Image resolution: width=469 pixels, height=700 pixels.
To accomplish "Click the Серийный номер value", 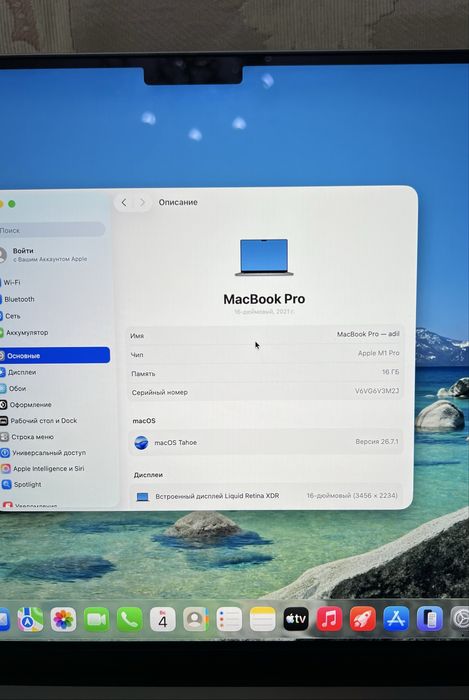I will [x=377, y=391].
